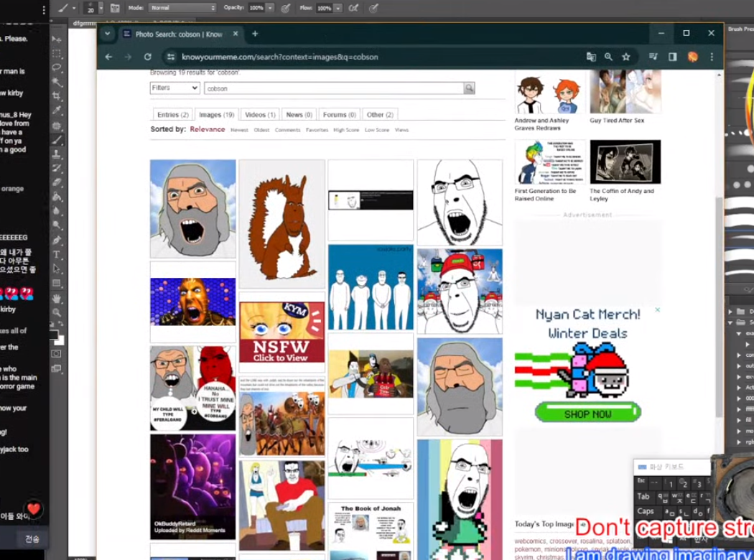Choose the Pen tool
754x560 pixels.
pyautogui.click(x=57, y=241)
